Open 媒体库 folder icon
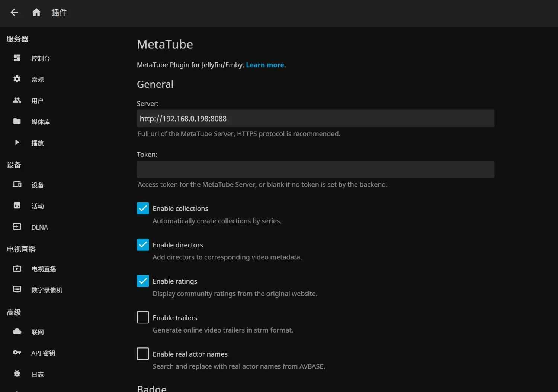Screen dimensions: 558x392 [x=17, y=121]
